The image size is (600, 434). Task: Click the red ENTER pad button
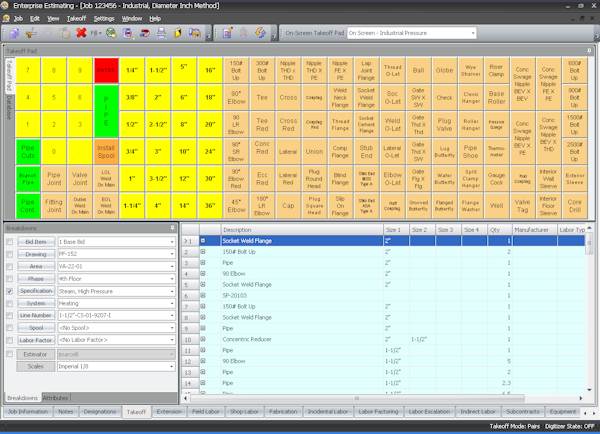tap(106, 70)
